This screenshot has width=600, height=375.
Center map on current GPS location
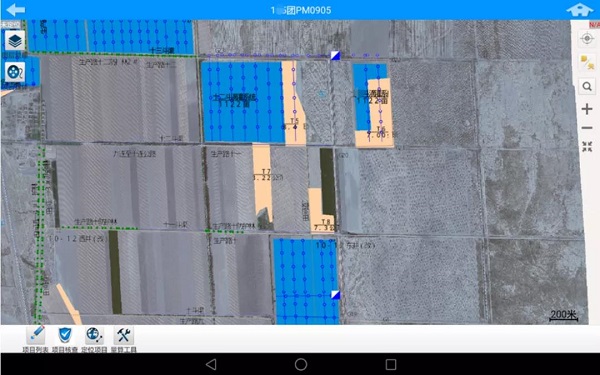pyautogui.click(x=587, y=39)
